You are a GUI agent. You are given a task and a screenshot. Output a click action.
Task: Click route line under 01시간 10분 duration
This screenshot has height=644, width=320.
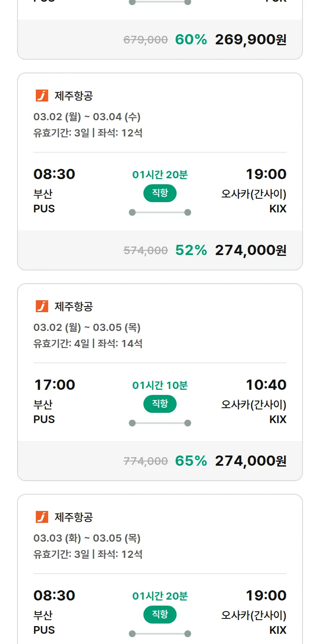[160, 423]
